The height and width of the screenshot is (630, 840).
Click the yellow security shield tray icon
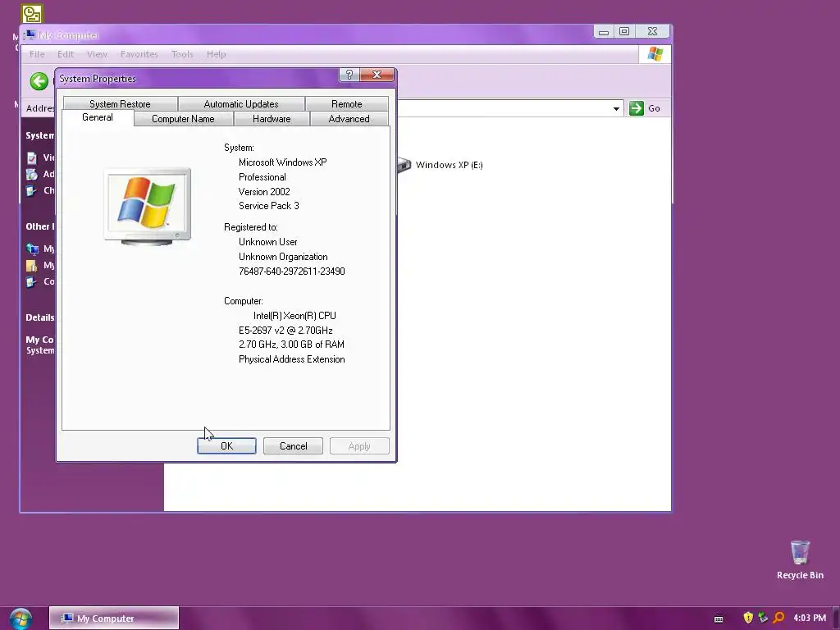click(x=748, y=618)
